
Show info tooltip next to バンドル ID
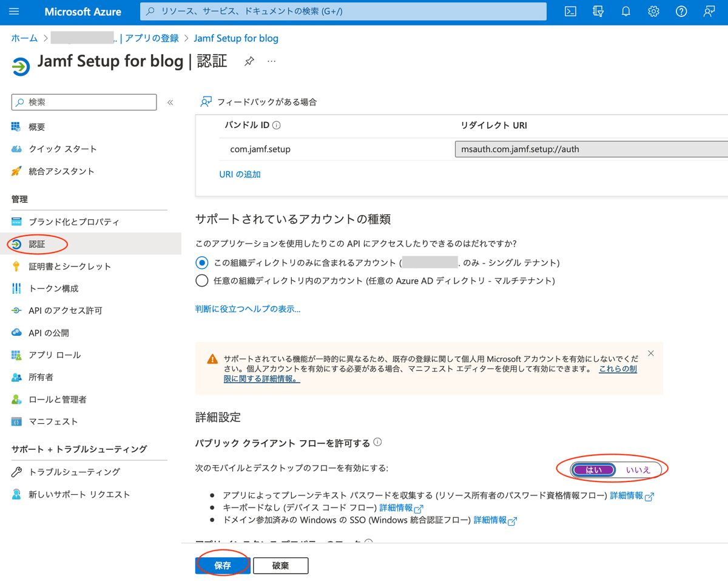[x=277, y=126]
